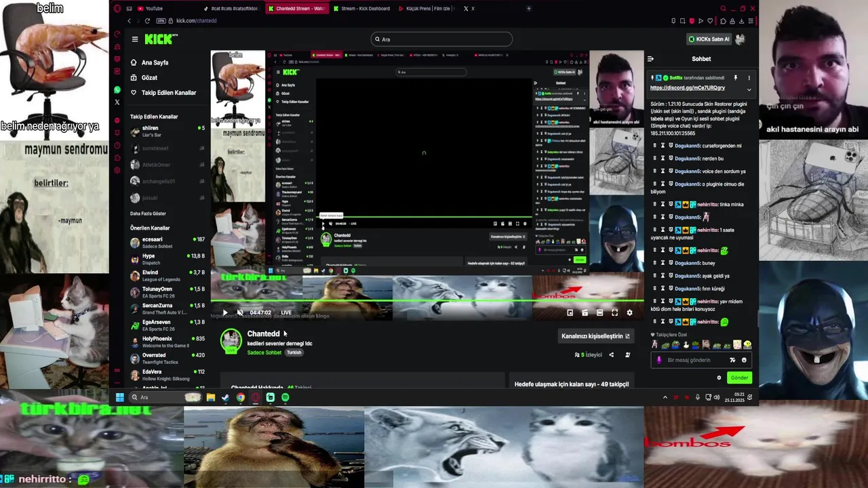868x488 pixels.
Task: Open emoji picker in chat input
Action: tap(744, 360)
